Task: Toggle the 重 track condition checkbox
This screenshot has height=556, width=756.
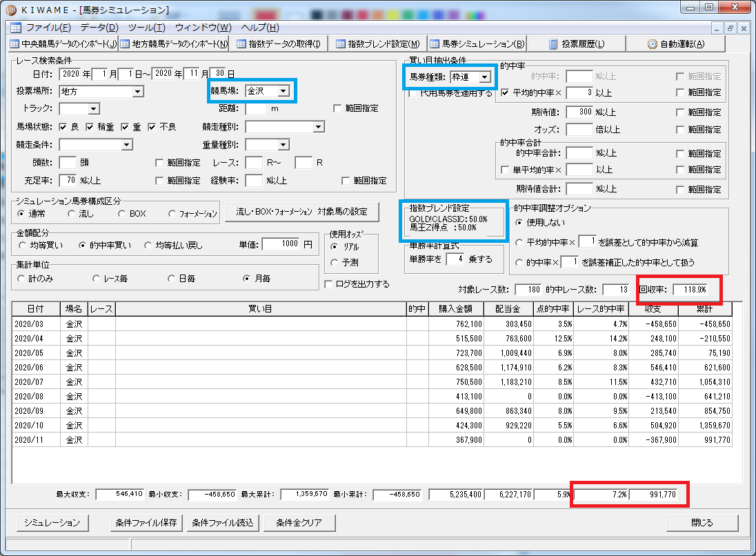Action: pyautogui.click(x=125, y=127)
